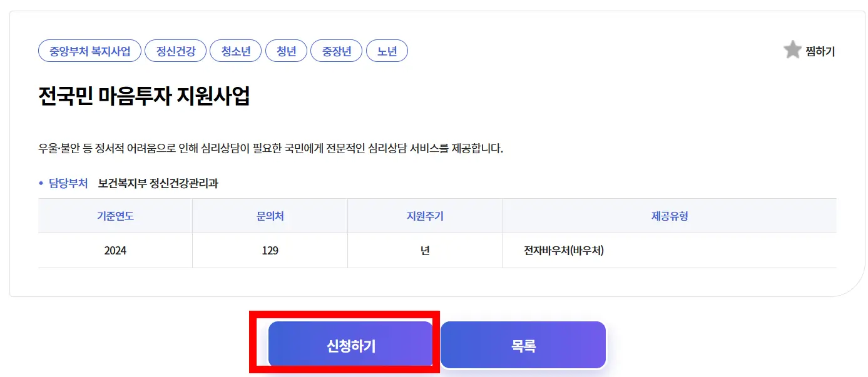Click the 지원주기 table header
Screen dimensions: 868x377
tap(424, 215)
